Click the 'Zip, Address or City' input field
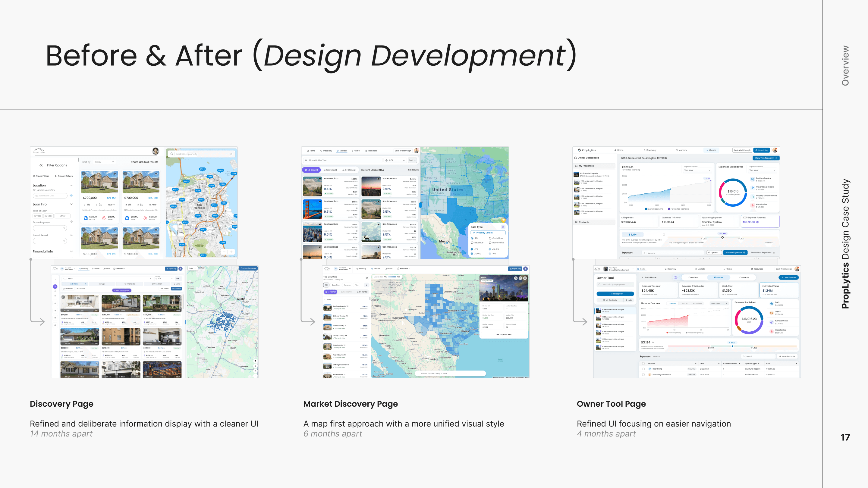 coord(50,196)
